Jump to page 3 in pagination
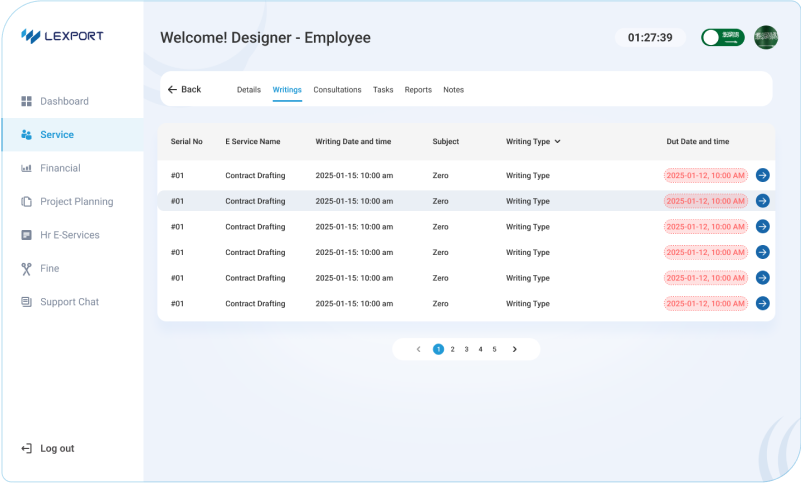Image resolution: width=801 pixels, height=483 pixels. point(466,349)
